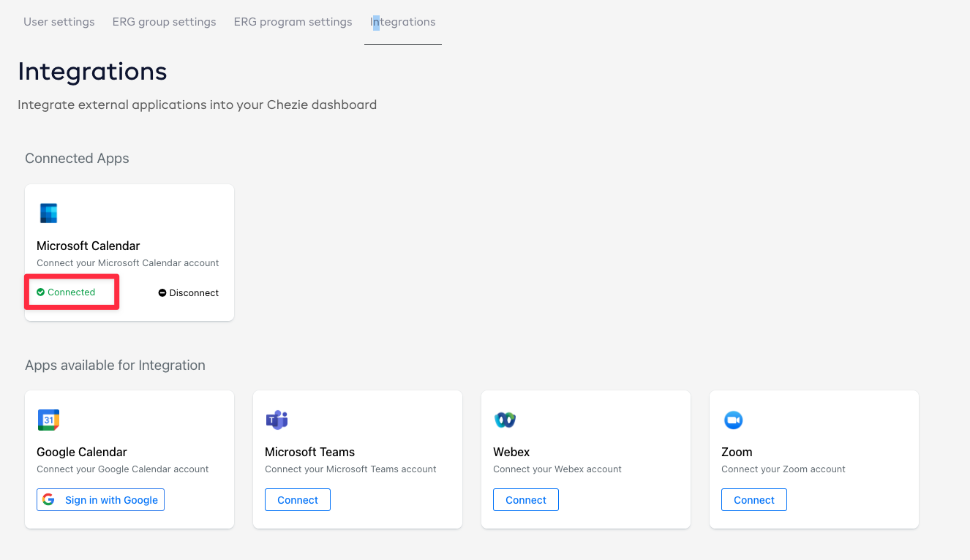970x560 pixels.
Task: Click the black Disconnect minus icon
Action: click(x=162, y=293)
